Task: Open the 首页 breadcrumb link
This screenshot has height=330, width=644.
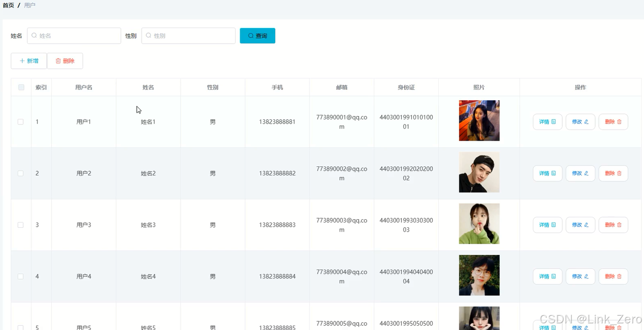Action: pyautogui.click(x=8, y=5)
